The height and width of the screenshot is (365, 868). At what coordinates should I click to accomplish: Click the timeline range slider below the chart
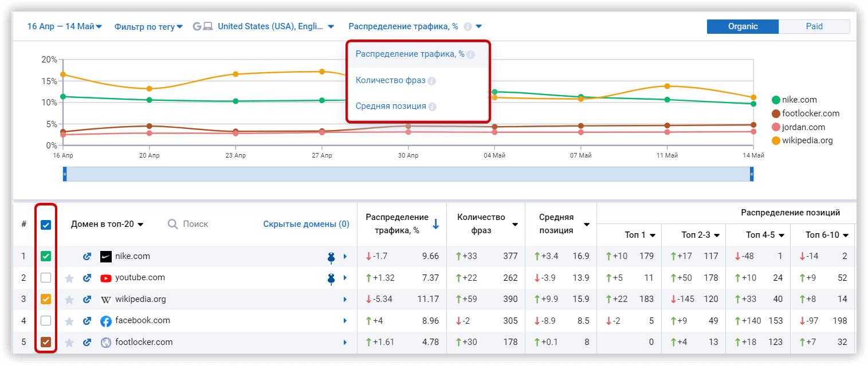[x=408, y=174]
